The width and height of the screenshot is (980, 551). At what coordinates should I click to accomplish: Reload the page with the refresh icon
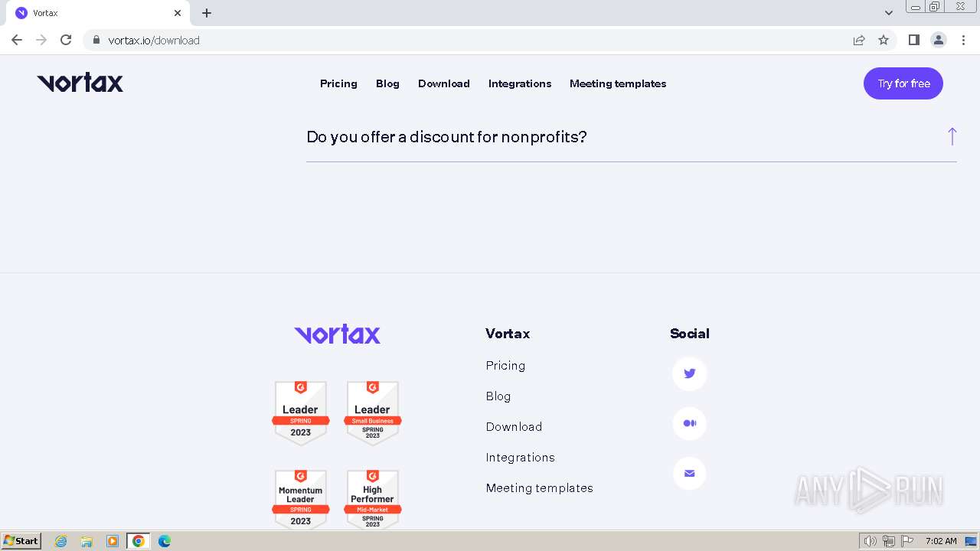point(66,40)
